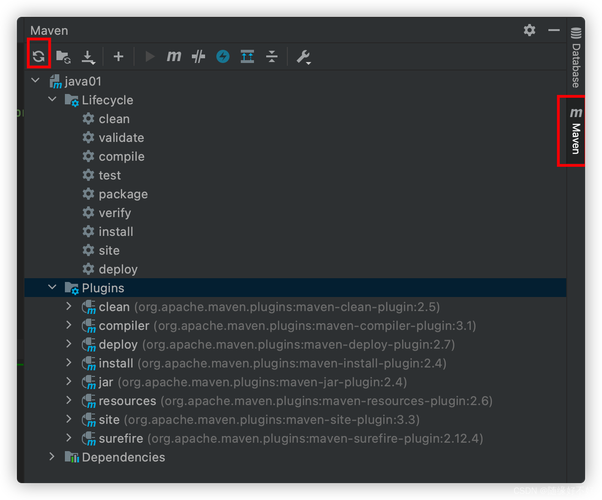Select the Plugins tree row label
Screen dimensions: 602x500
(x=103, y=288)
